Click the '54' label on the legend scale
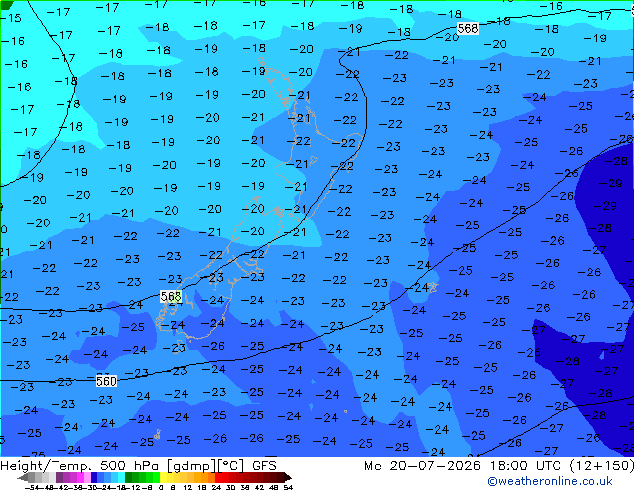This screenshot has height=490, width=634. pyautogui.click(x=288, y=487)
